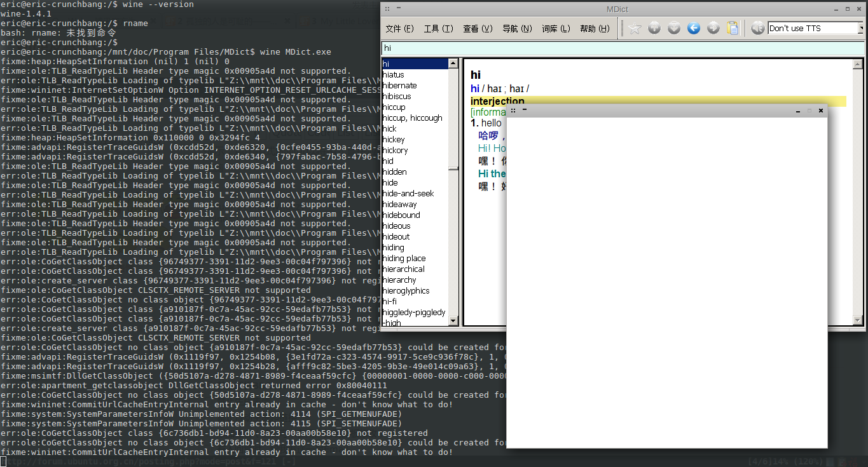Image resolution: width=868 pixels, height=467 pixels.
Task: Click the gray up-arrow previous entry icon
Action: (654, 28)
